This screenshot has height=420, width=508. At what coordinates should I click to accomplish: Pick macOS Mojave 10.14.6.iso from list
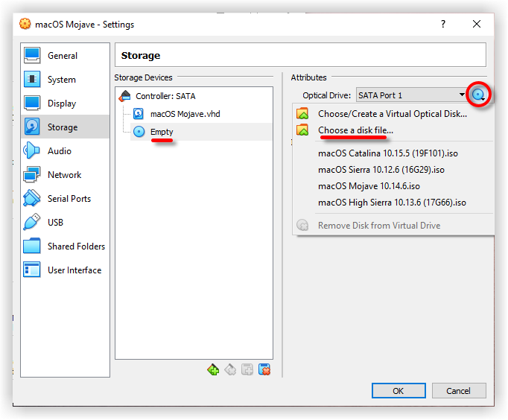369,186
